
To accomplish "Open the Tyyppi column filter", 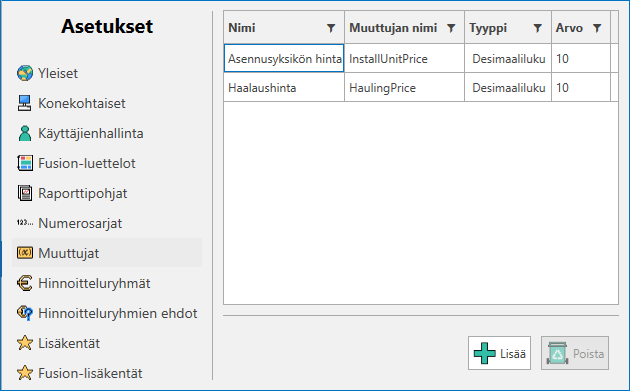I will (x=538, y=28).
